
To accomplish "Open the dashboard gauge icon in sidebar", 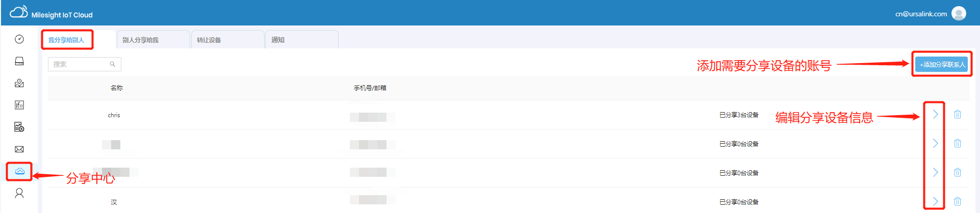I will (x=19, y=39).
